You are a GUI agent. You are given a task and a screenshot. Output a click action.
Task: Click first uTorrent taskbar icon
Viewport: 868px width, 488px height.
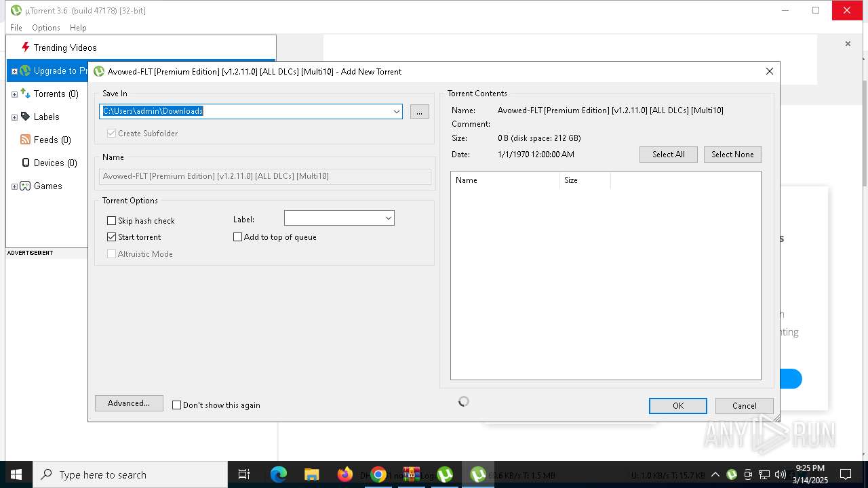click(x=445, y=474)
